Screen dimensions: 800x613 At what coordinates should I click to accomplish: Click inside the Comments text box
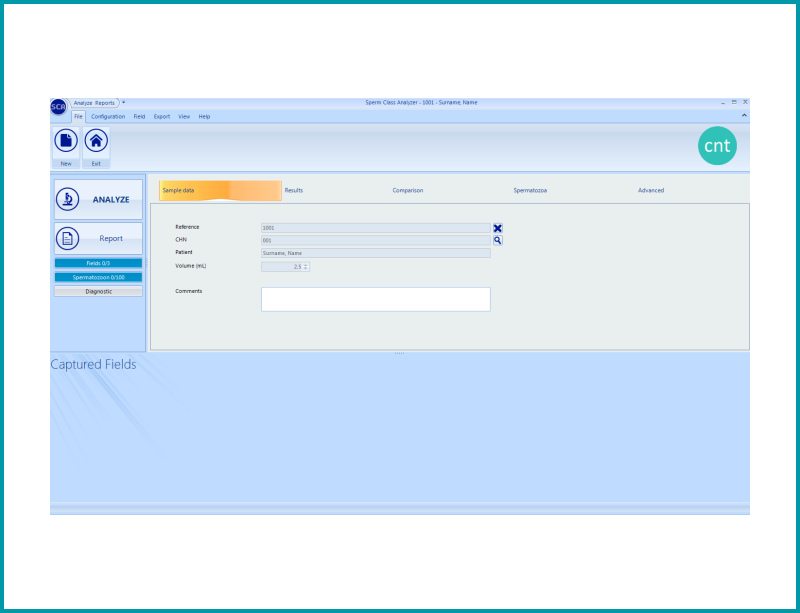tap(376, 299)
